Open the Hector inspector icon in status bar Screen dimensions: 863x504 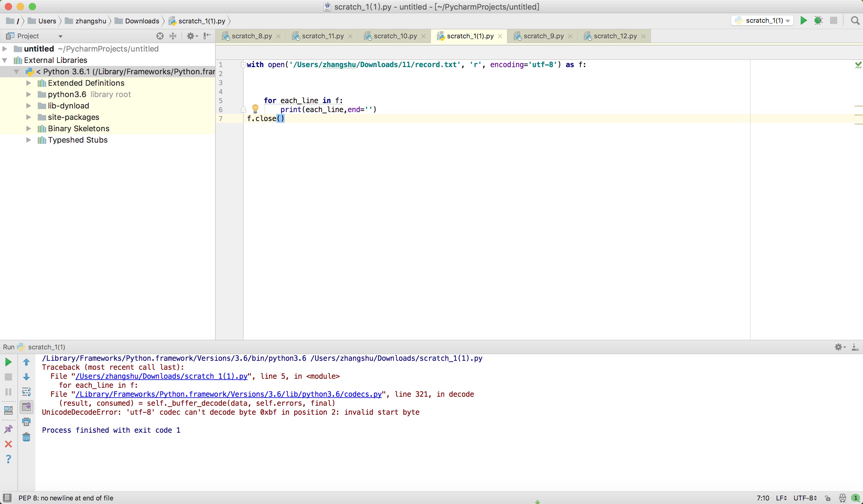point(842,498)
